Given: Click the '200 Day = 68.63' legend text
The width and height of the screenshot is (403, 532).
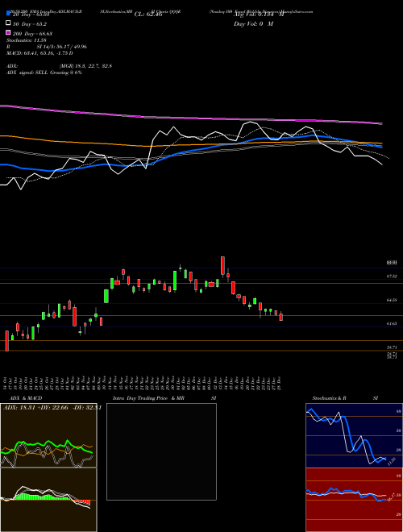Looking at the screenshot, I should (32, 34).
